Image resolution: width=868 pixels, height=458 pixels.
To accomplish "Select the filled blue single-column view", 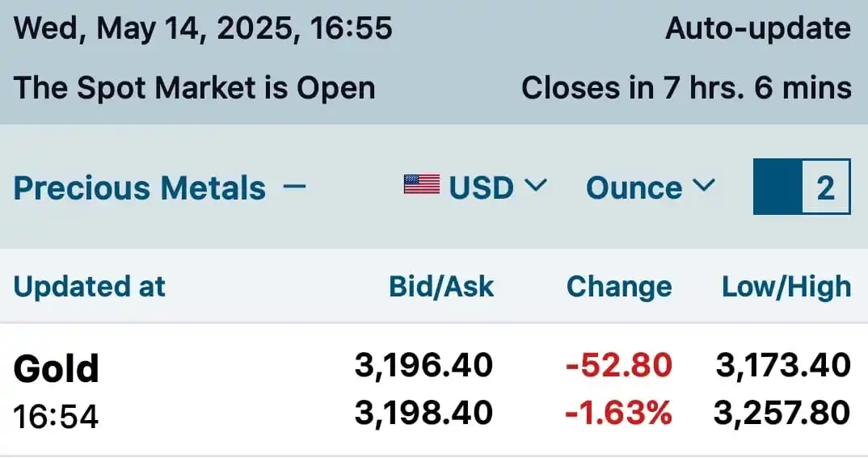I will pyautogui.click(x=777, y=187).
